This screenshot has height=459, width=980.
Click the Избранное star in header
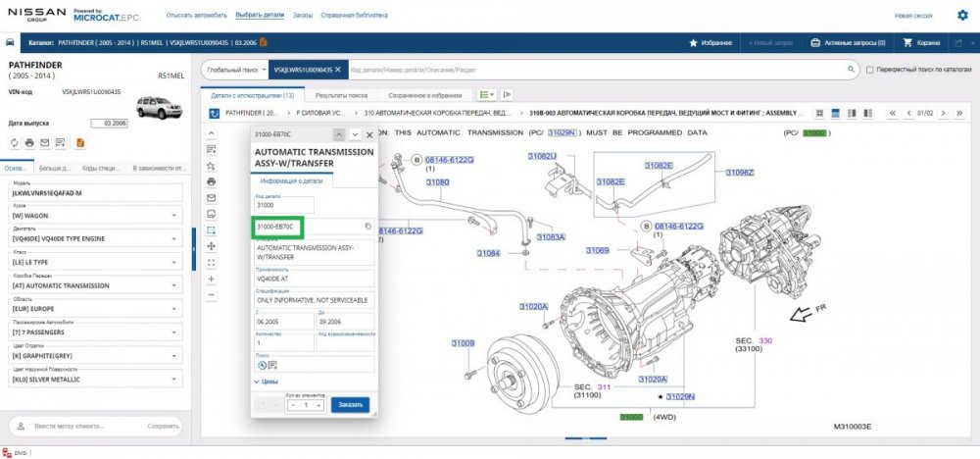710,43
